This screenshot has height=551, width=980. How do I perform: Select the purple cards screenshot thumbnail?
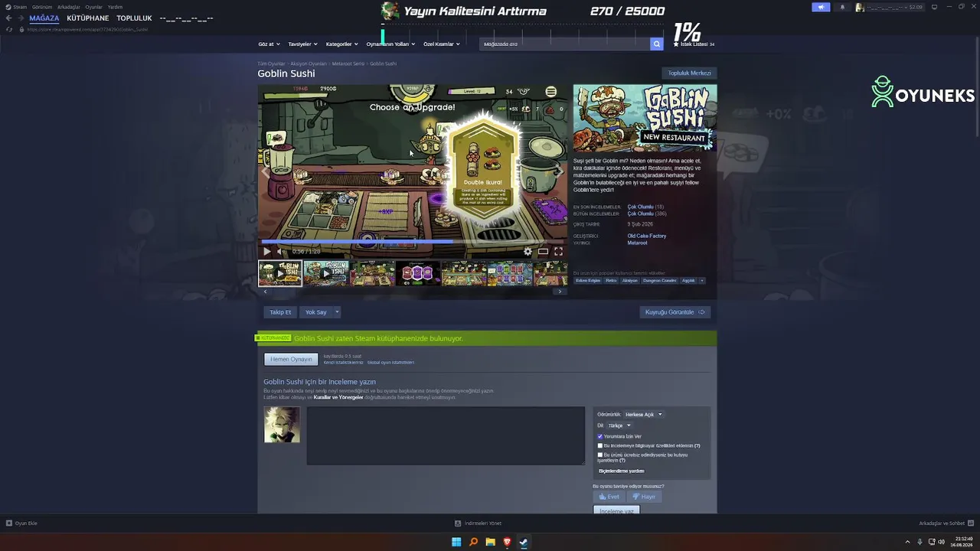[418, 273]
